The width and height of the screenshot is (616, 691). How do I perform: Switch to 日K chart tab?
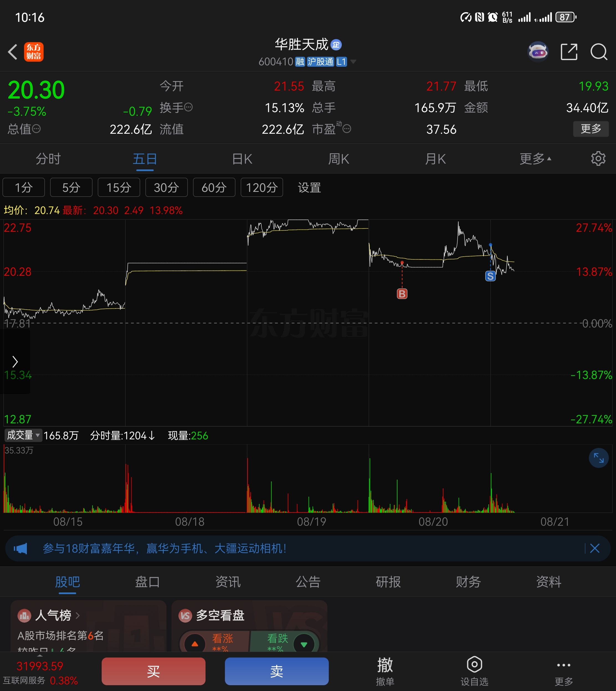pos(242,159)
